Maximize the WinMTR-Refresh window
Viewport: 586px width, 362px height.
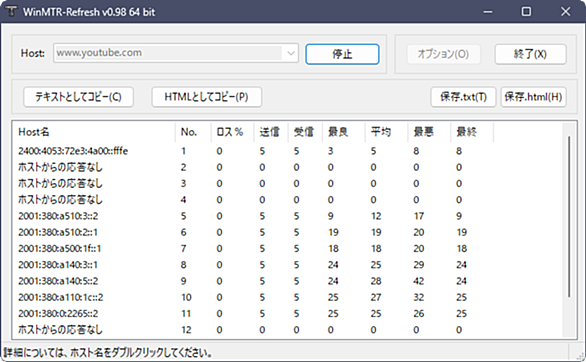pyautogui.click(x=526, y=12)
